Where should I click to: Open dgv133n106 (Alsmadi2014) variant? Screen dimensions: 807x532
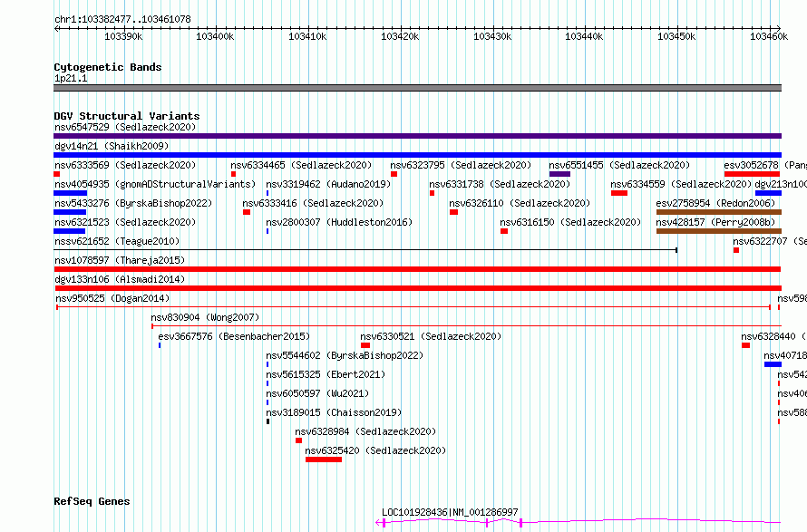pos(120,279)
